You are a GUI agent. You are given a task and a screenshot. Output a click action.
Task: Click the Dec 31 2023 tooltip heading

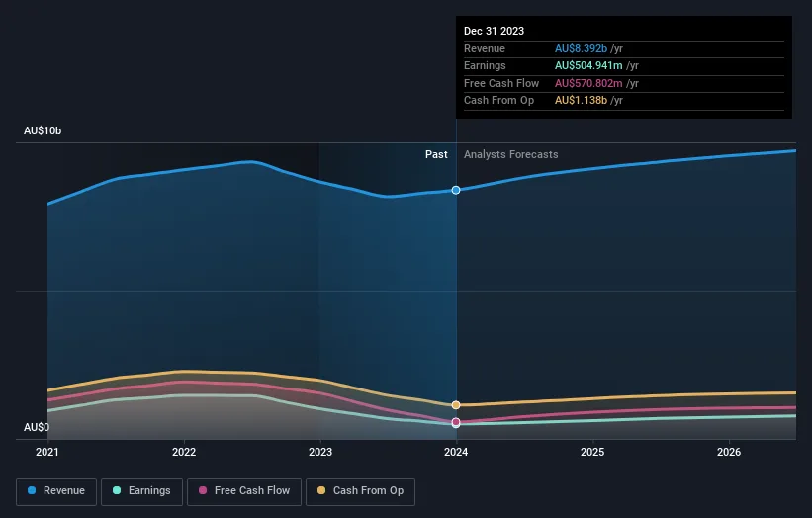[495, 31]
